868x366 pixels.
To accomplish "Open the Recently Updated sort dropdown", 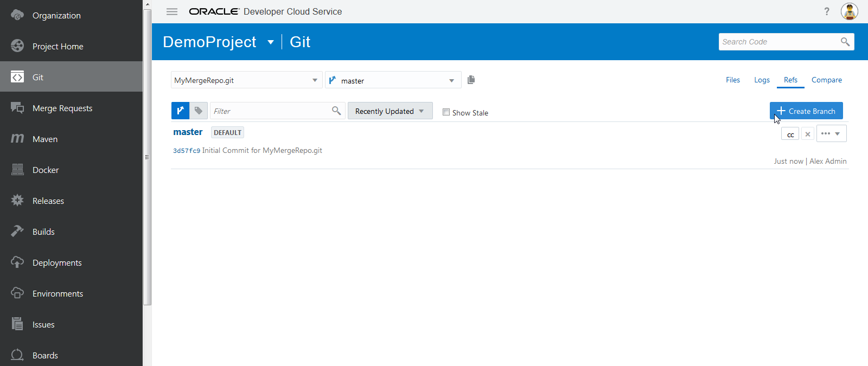I will (x=390, y=111).
